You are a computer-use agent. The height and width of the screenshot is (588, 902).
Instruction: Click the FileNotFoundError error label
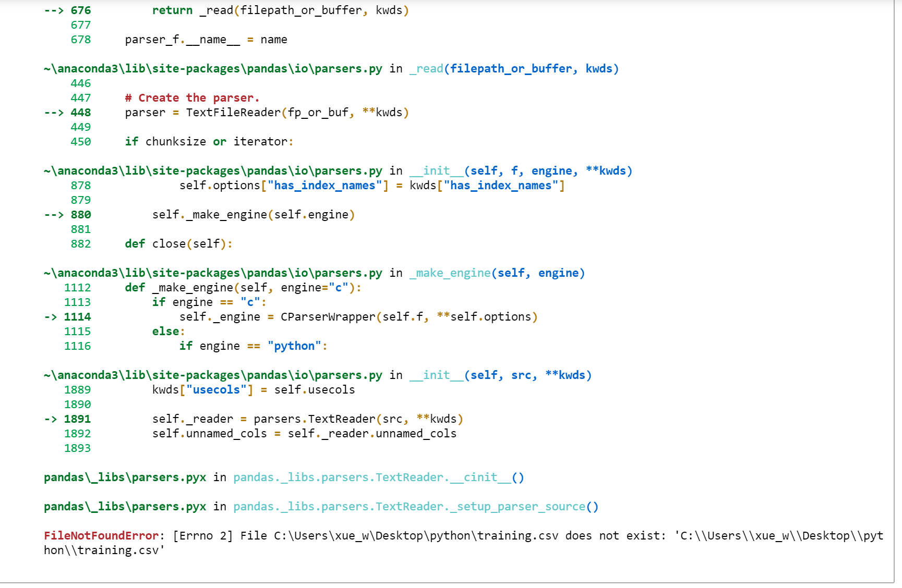click(x=101, y=535)
